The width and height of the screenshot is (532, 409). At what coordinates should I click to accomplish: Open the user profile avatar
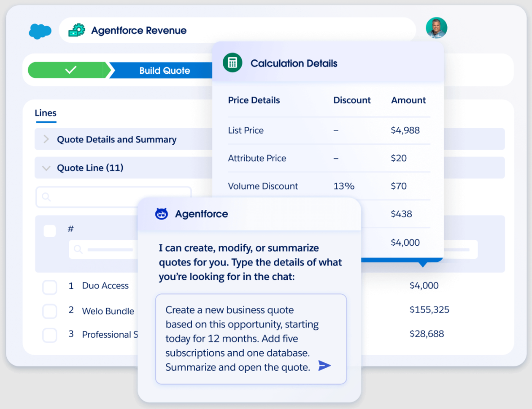coord(436,28)
